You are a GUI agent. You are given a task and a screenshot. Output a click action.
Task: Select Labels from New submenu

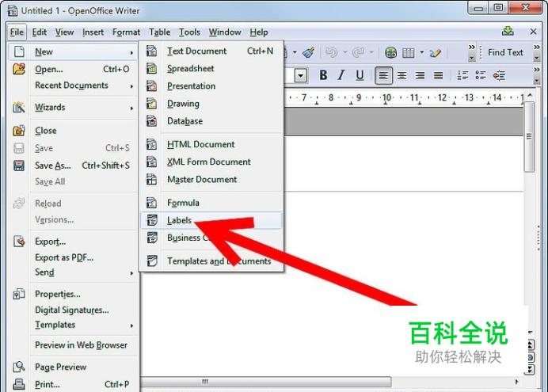pos(211,220)
